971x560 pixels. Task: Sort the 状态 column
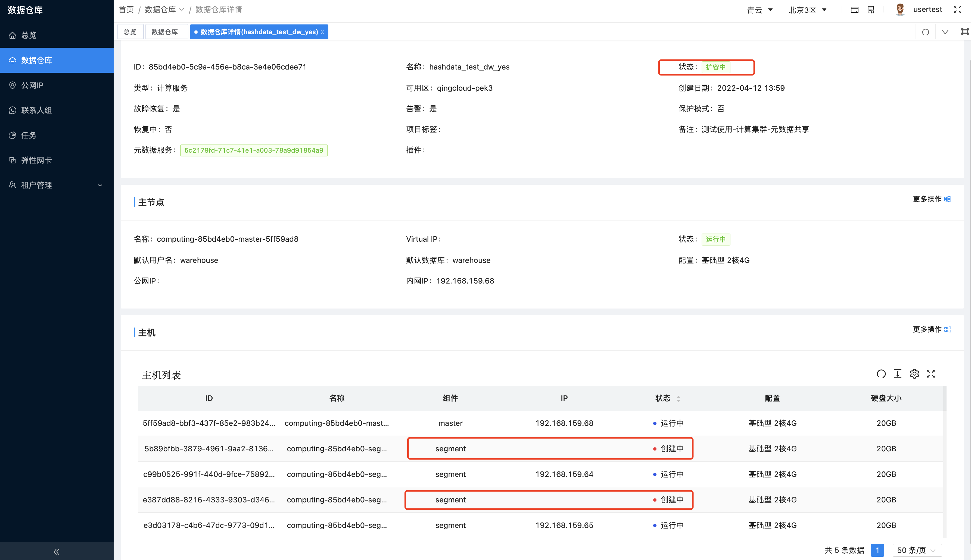[x=678, y=398]
